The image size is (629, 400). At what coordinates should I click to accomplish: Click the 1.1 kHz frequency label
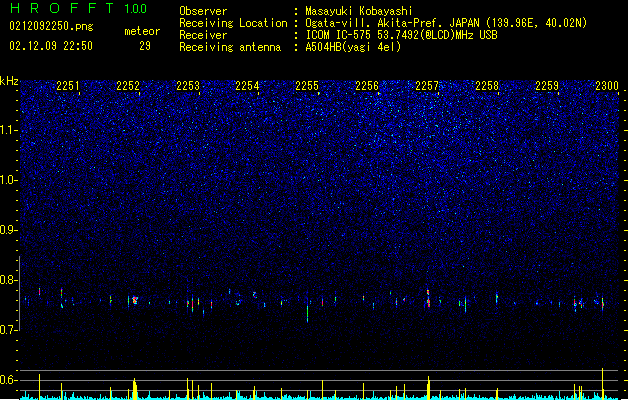tap(9, 130)
